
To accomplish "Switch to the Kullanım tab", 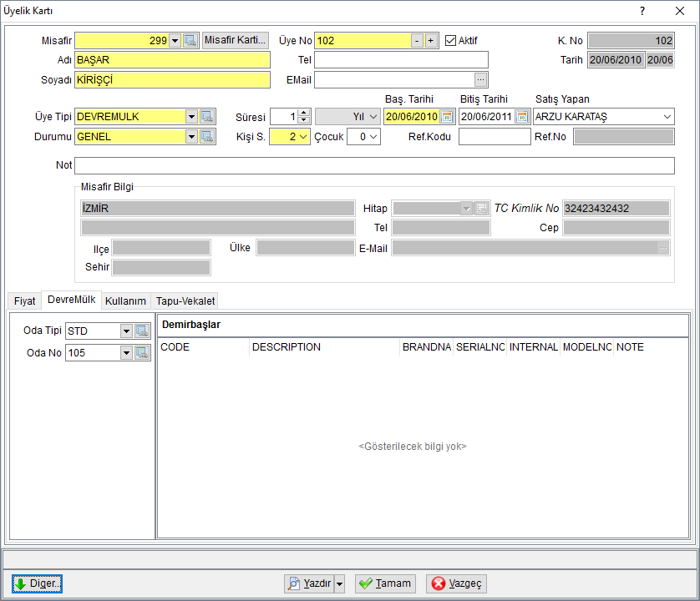I will [125, 301].
